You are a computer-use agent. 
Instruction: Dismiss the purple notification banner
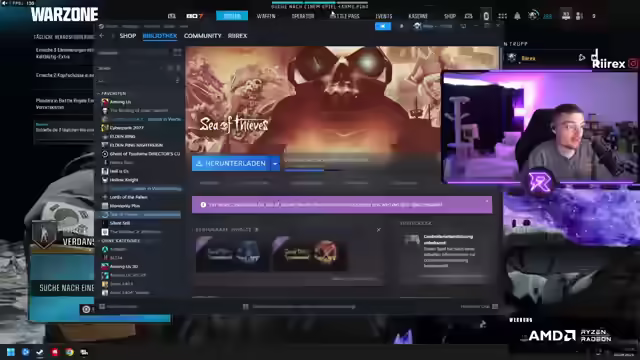coord(487,201)
